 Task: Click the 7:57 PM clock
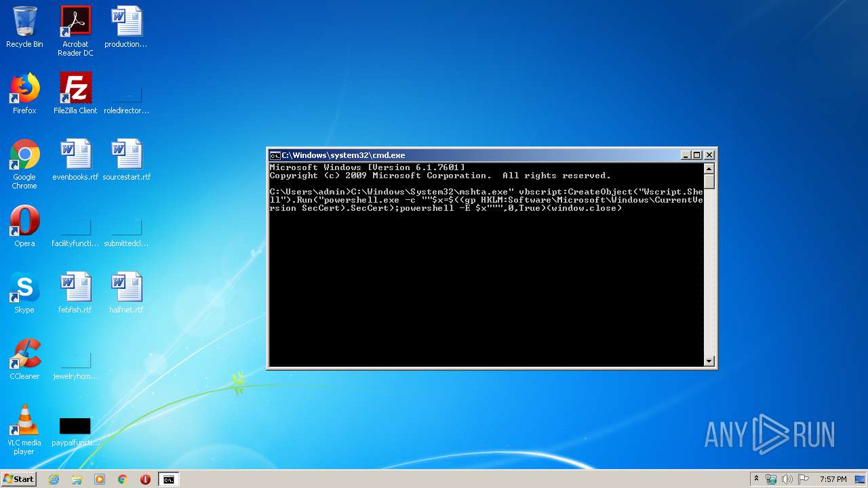833,479
